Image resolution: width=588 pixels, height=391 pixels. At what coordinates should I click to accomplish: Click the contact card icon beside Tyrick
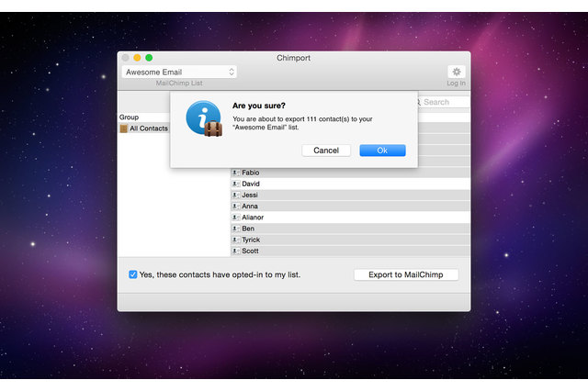pyautogui.click(x=236, y=240)
